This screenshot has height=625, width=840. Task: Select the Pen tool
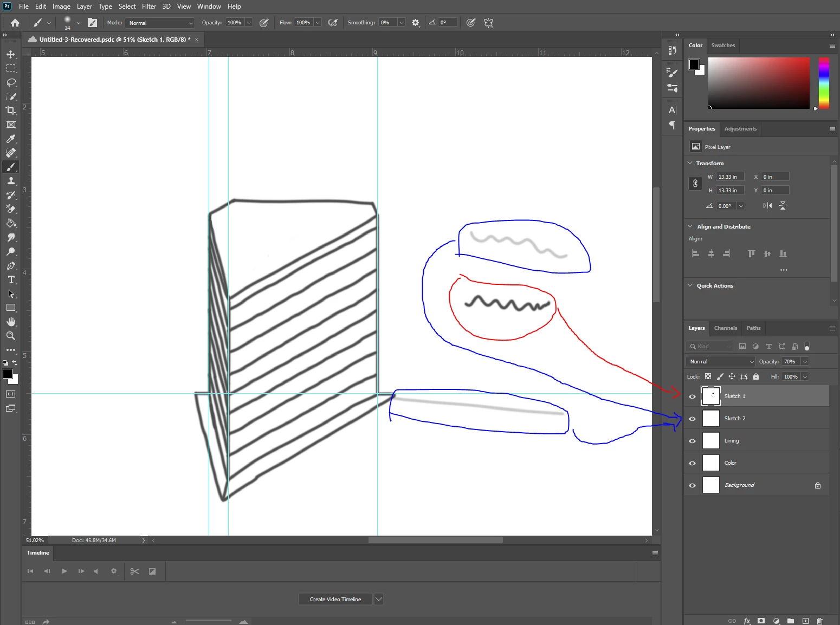(11, 266)
